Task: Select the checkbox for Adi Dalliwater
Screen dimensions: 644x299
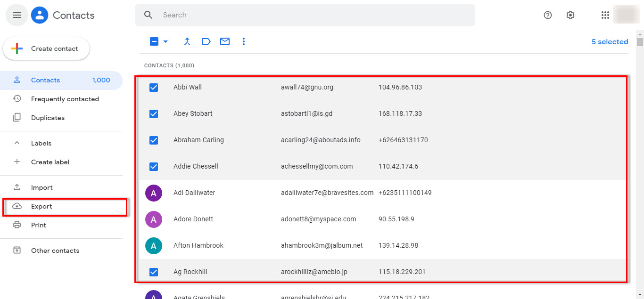Action: [154, 193]
